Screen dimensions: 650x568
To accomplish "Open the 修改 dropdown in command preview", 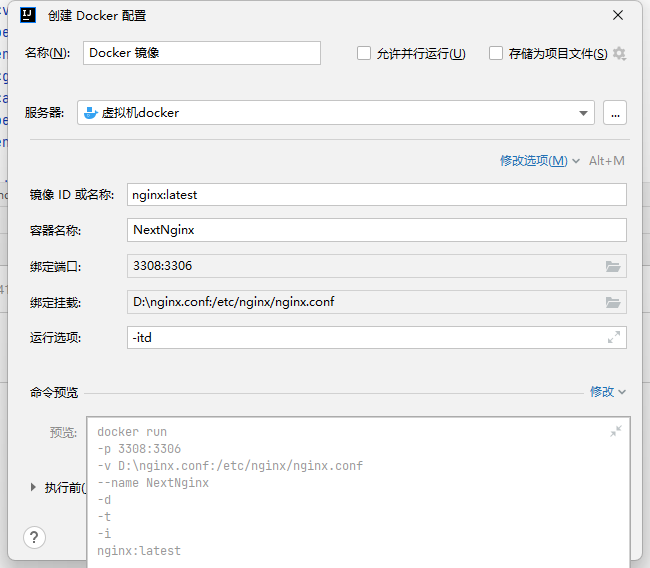I will tap(608, 392).
